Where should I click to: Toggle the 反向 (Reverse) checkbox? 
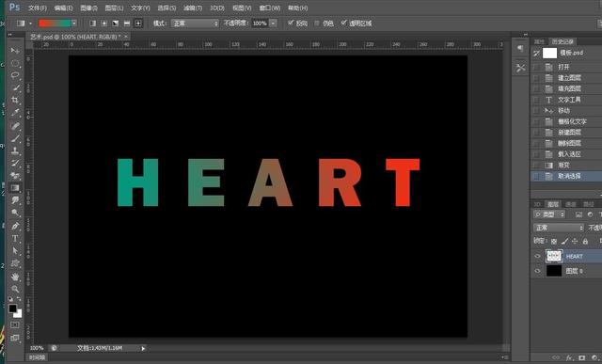[x=291, y=23]
